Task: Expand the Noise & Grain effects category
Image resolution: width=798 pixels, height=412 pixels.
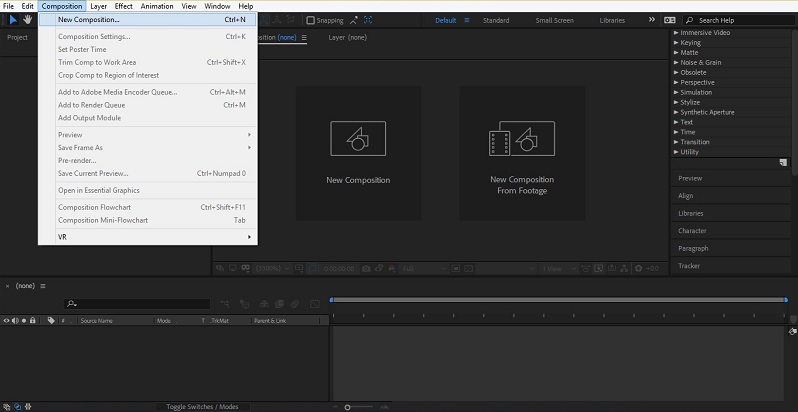Action: [x=700, y=62]
